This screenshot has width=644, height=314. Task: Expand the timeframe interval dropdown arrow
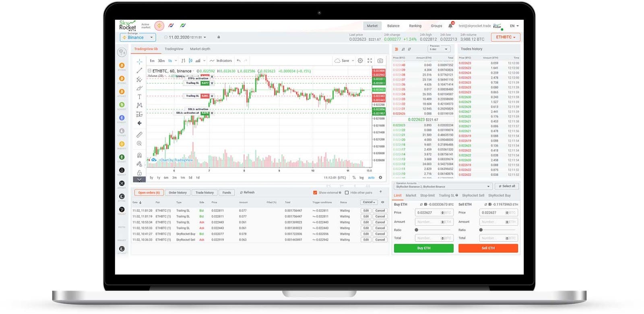click(x=175, y=61)
